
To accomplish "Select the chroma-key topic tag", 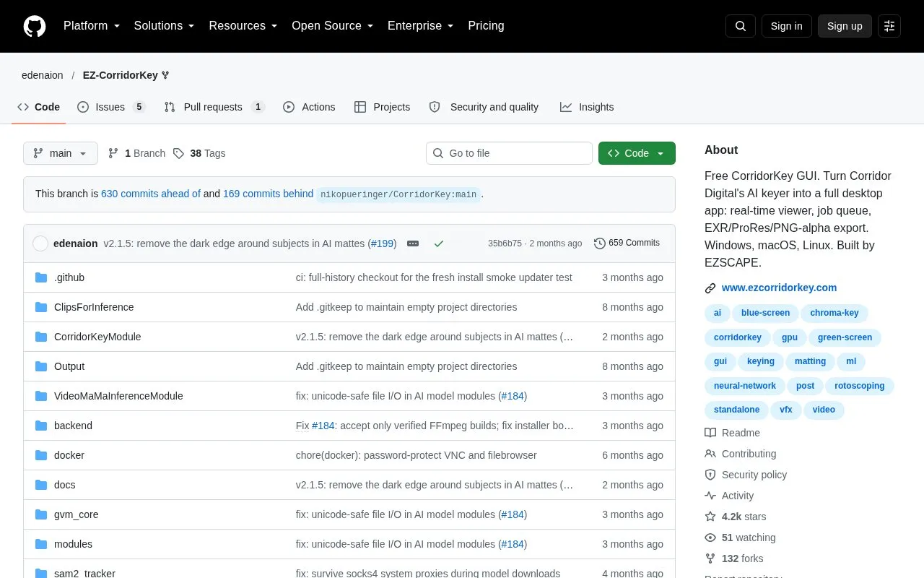I will pyautogui.click(x=834, y=313).
